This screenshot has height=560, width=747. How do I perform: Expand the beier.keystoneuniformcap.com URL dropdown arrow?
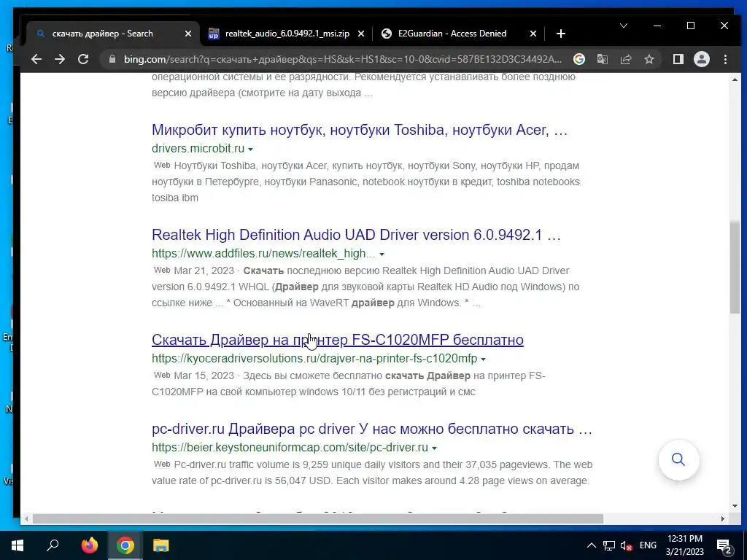pos(434,448)
